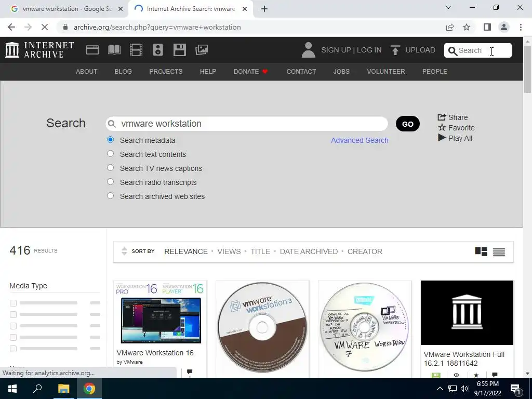
Task: Open the Chrome three-dot menu
Action: [521, 27]
